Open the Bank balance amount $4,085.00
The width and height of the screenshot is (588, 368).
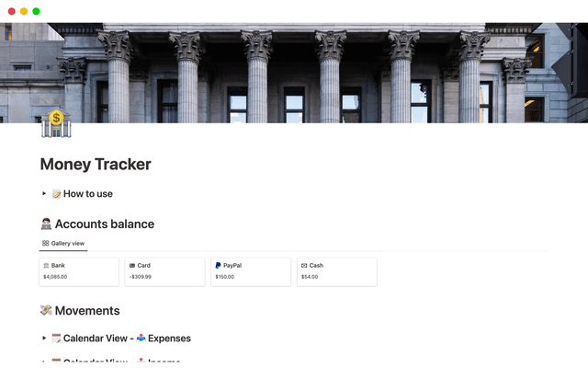55,277
